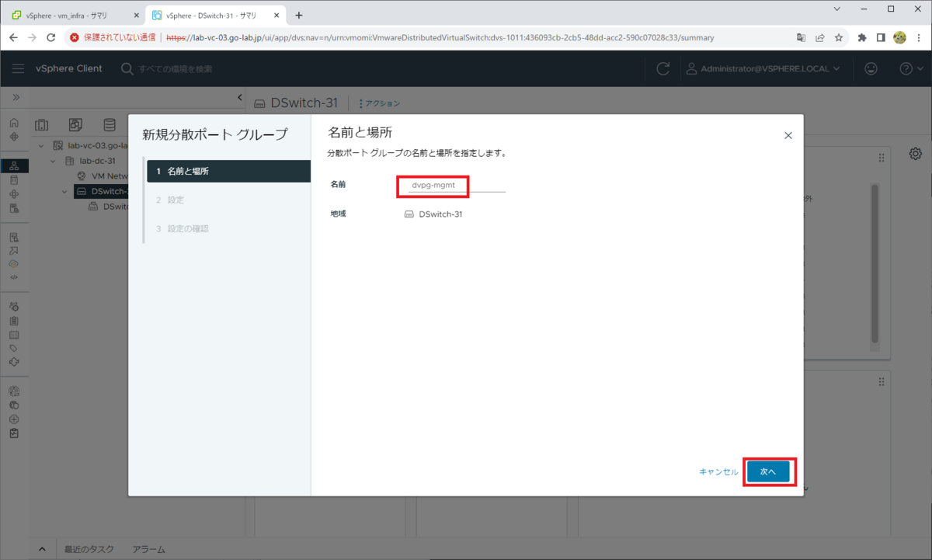Close the new port group dialog
The image size is (932, 560).
pyautogui.click(x=788, y=135)
